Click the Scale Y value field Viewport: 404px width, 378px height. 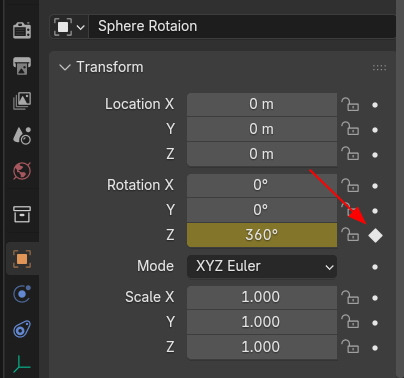262,322
